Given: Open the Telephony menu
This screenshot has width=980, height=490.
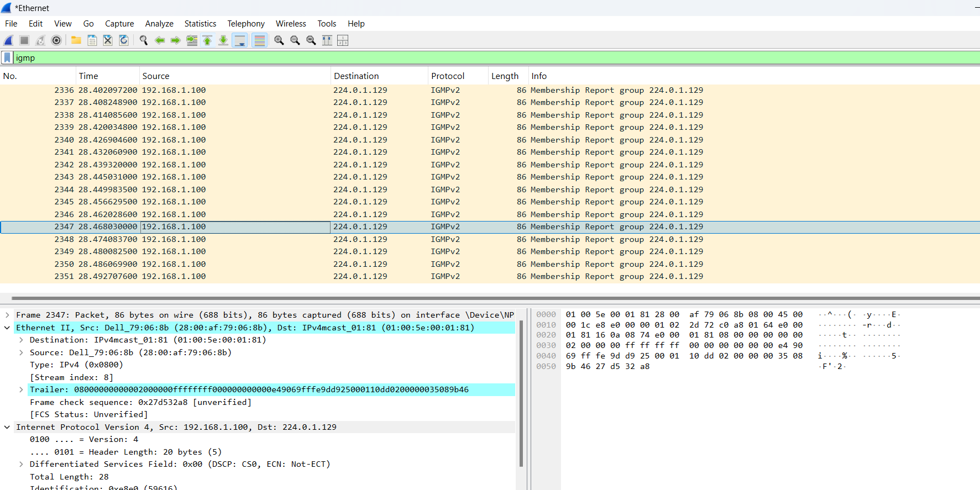Looking at the screenshot, I should (246, 24).
